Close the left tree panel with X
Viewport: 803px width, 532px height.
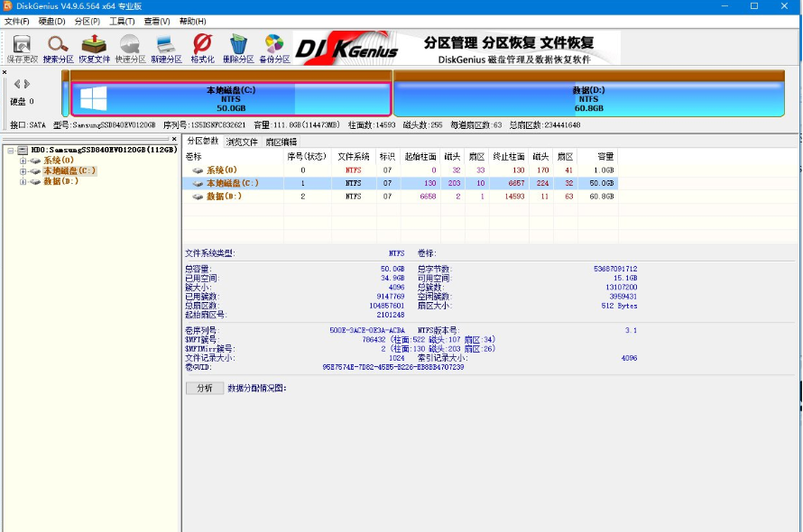pos(174,139)
